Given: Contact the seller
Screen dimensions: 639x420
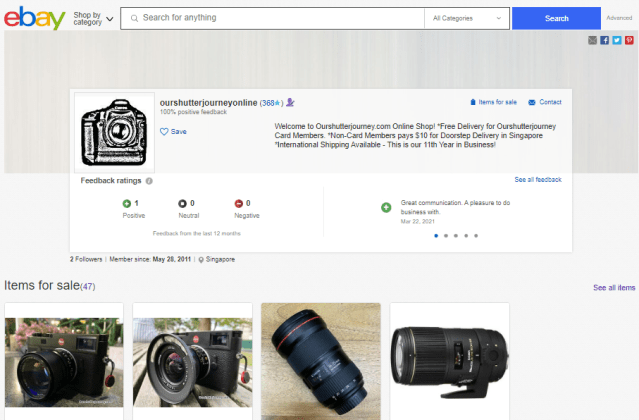Looking at the screenshot, I should click(x=545, y=102).
